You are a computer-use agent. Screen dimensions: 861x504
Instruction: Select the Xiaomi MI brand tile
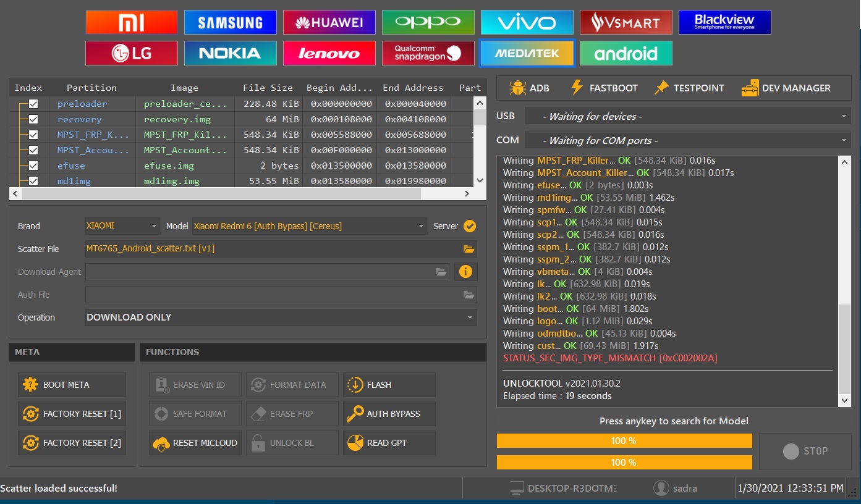pos(132,22)
